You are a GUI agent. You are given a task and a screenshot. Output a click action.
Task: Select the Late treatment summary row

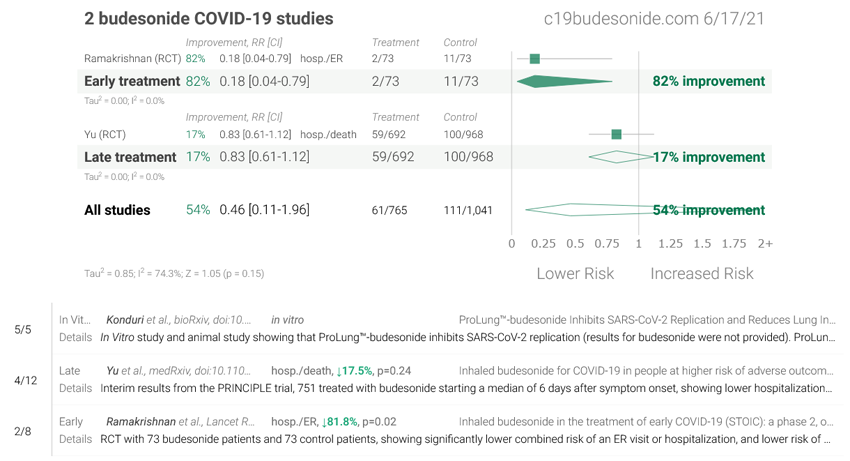tap(130, 157)
